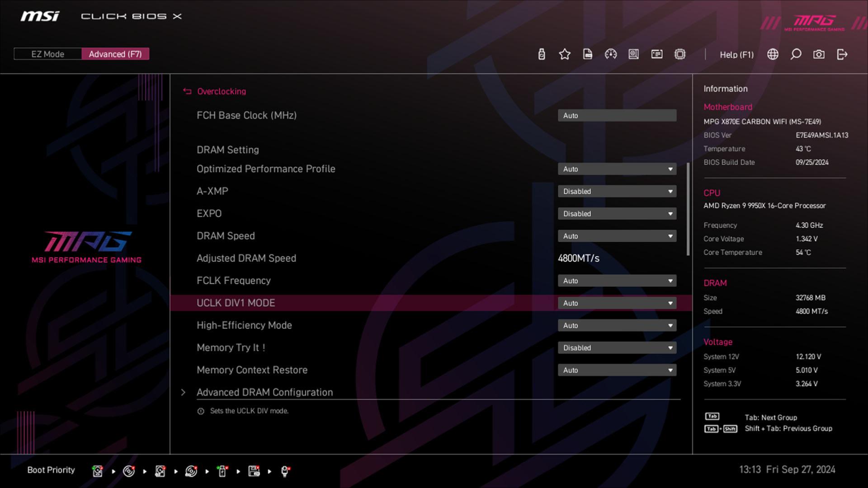The image size is (868, 488).
Task: Click BIOS version E7E49AMSI.1A13
Action: point(822,135)
